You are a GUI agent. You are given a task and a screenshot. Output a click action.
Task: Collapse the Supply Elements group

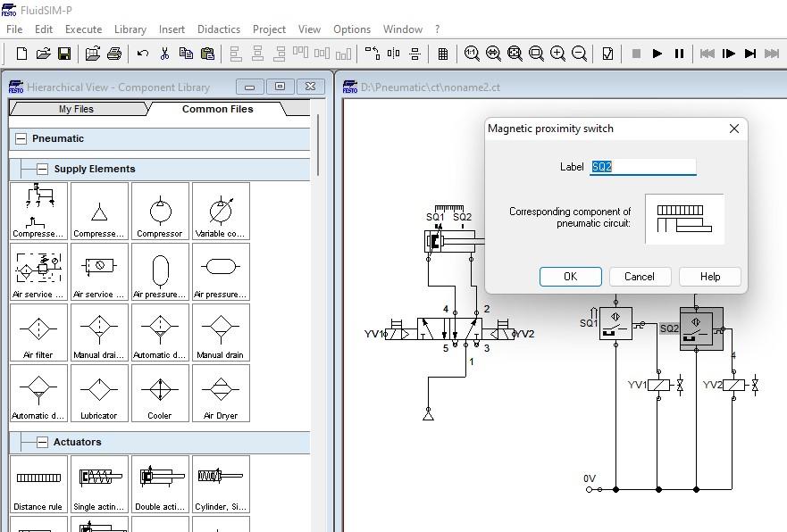point(42,169)
